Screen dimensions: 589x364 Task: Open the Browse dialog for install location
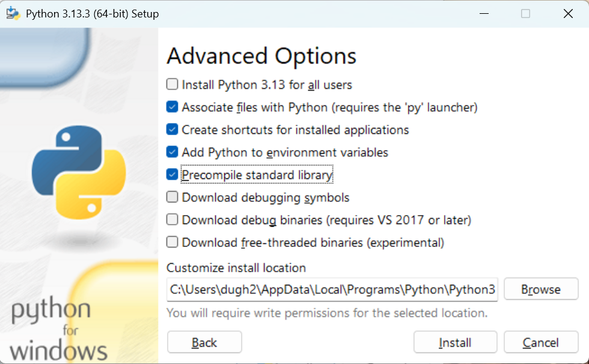(540, 289)
